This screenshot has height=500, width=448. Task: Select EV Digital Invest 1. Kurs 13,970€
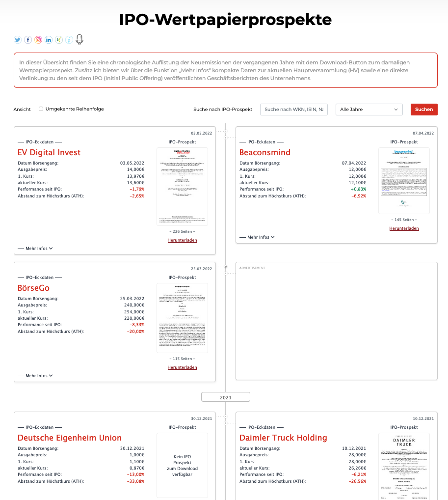[x=136, y=176]
